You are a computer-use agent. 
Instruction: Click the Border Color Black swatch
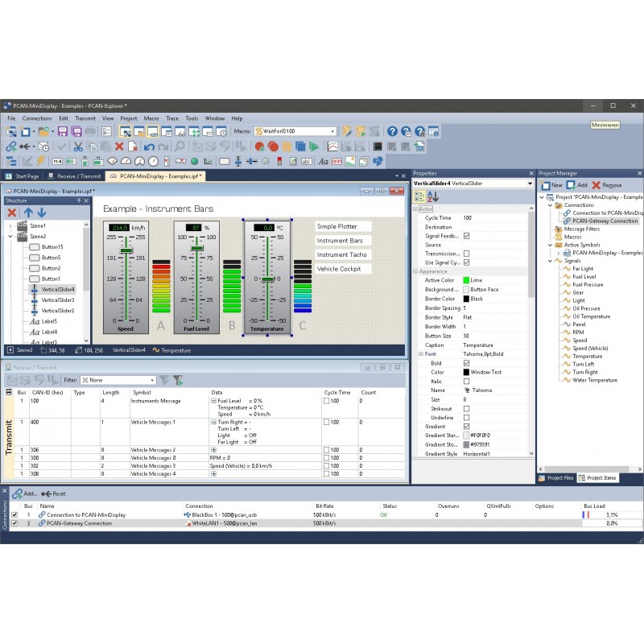coord(466,299)
